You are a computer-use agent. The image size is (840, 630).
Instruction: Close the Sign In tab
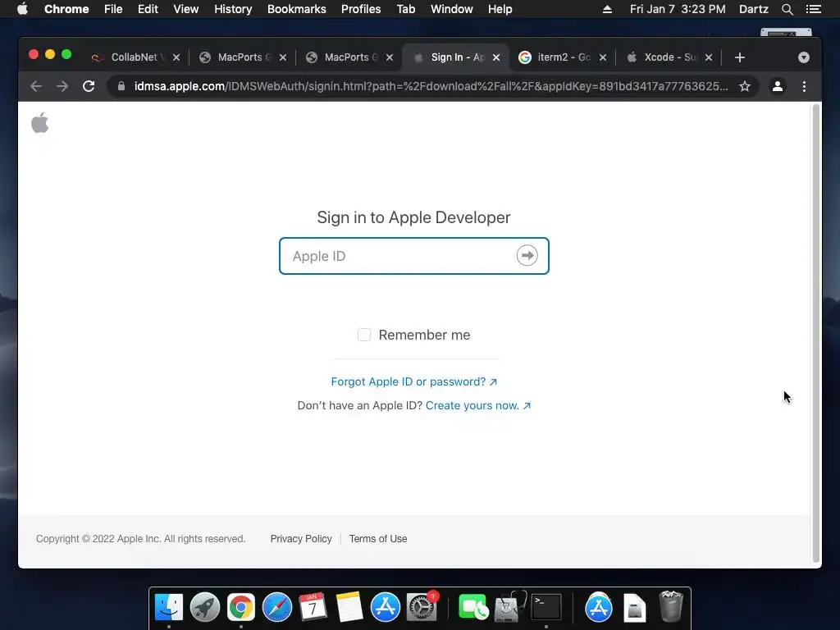point(496,57)
